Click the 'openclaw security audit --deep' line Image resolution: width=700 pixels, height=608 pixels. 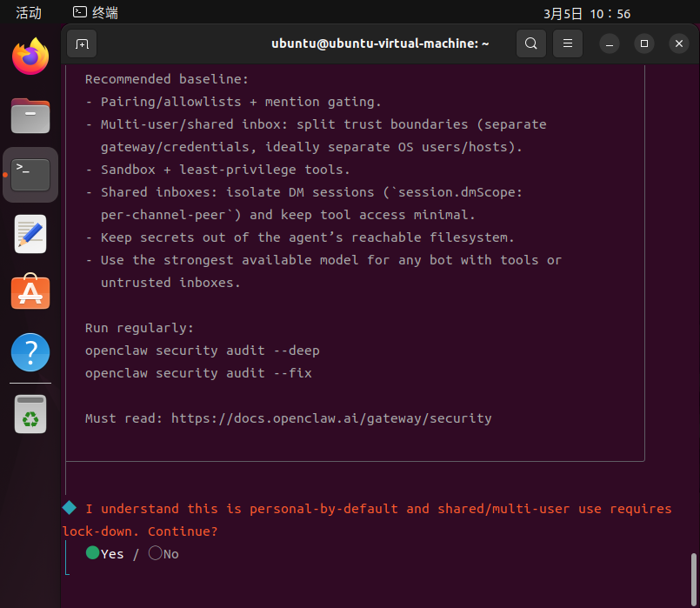[203, 351]
